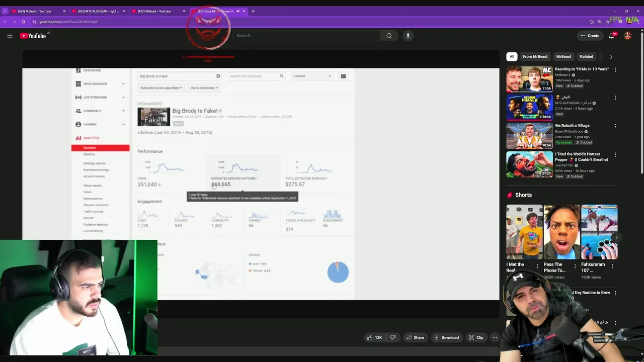Open options for I Met the Real short

click(537, 266)
